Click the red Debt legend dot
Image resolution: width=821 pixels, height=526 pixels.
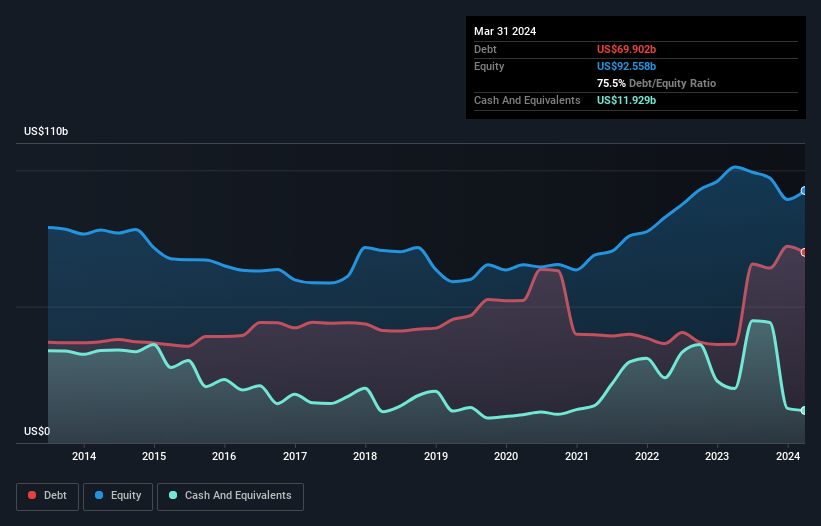pos(32,495)
